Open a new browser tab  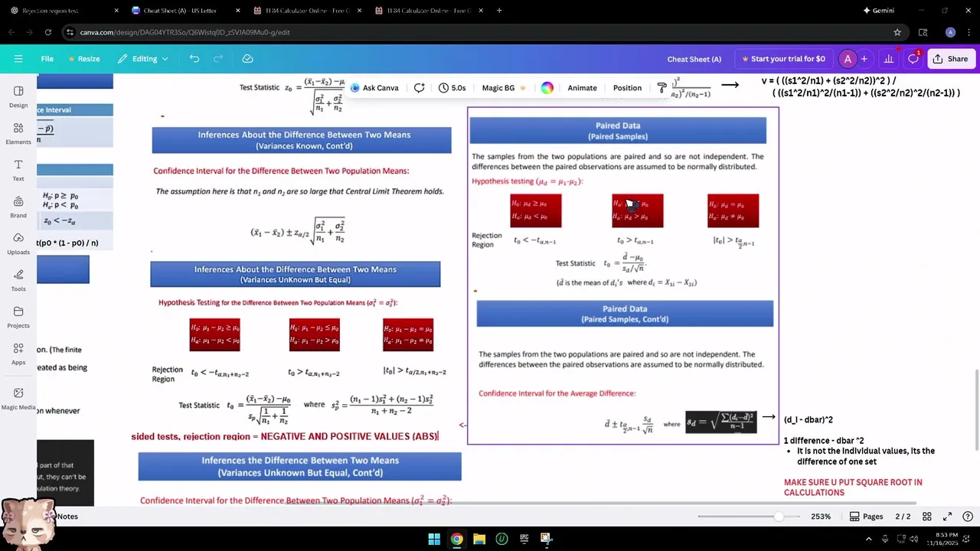click(x=499, y=11)
